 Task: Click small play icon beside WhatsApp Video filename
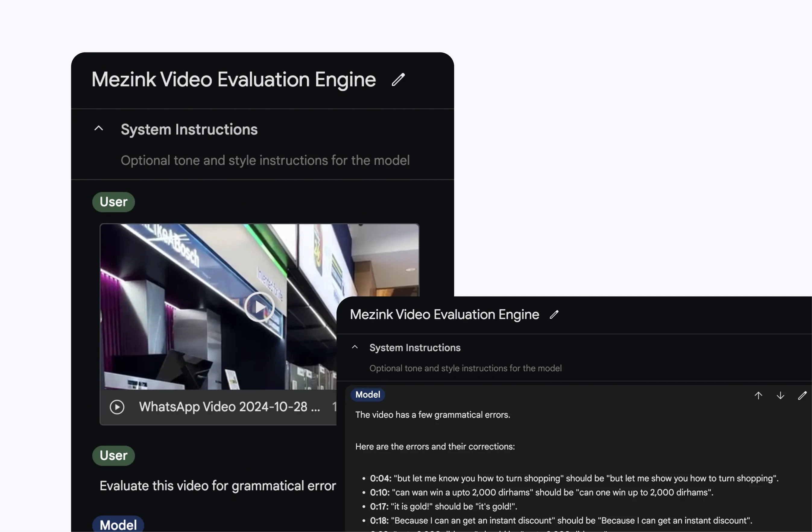coord(117,407)
